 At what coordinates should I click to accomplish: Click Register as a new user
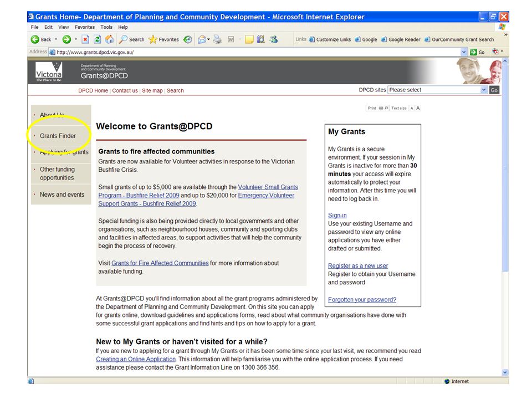(358, 265)
